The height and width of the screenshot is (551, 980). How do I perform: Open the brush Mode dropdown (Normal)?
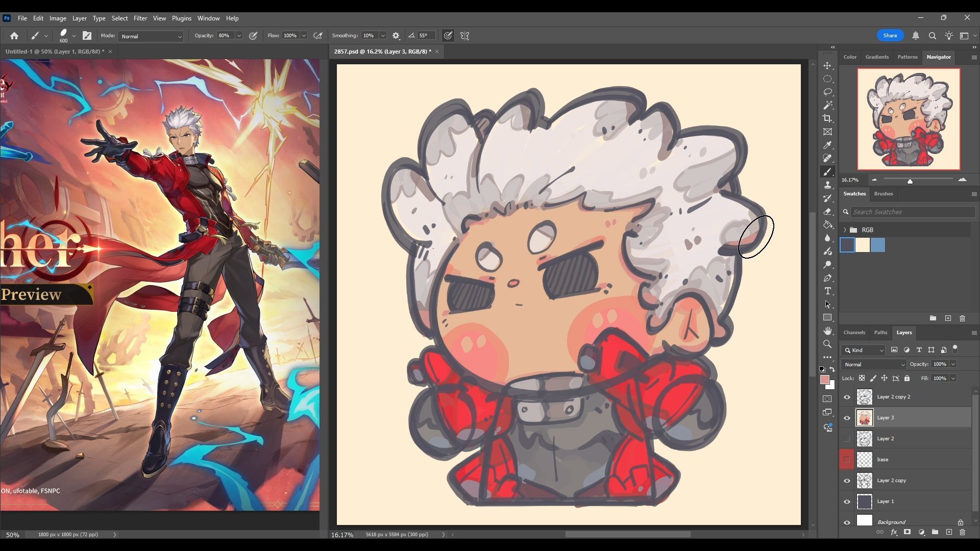[151, 36]
